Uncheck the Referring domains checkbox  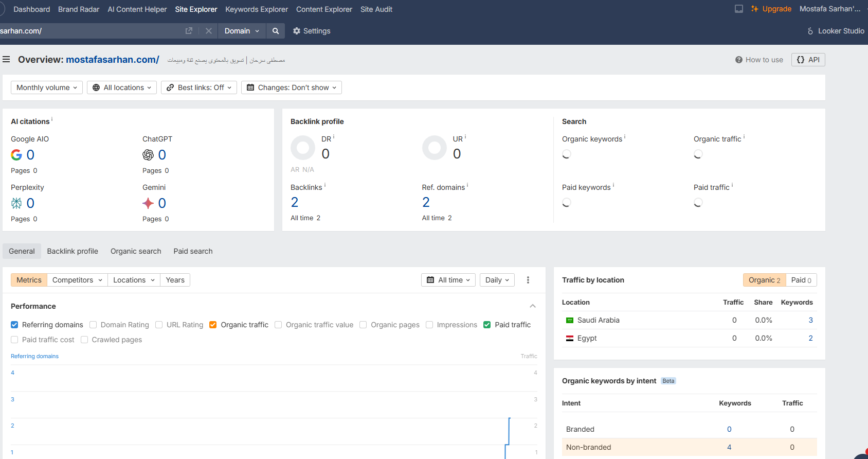14,325
